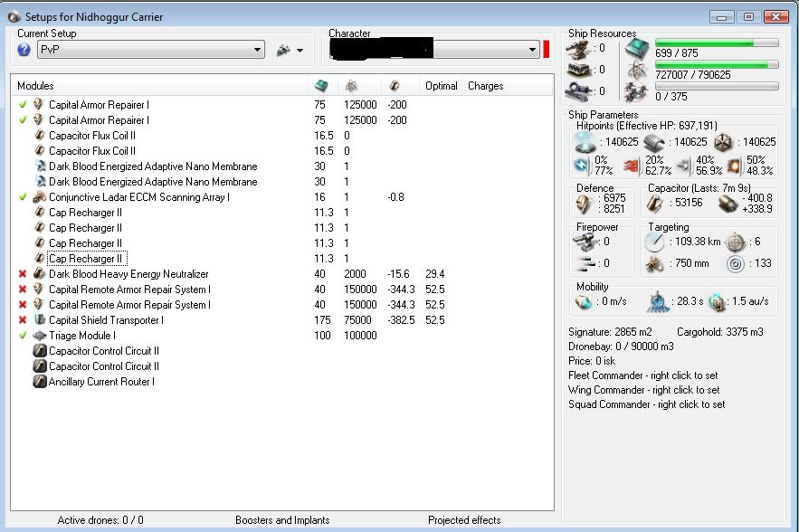
Task: Click the EM resistance icon showing 0% / 77%
Action: pos(581,165)
